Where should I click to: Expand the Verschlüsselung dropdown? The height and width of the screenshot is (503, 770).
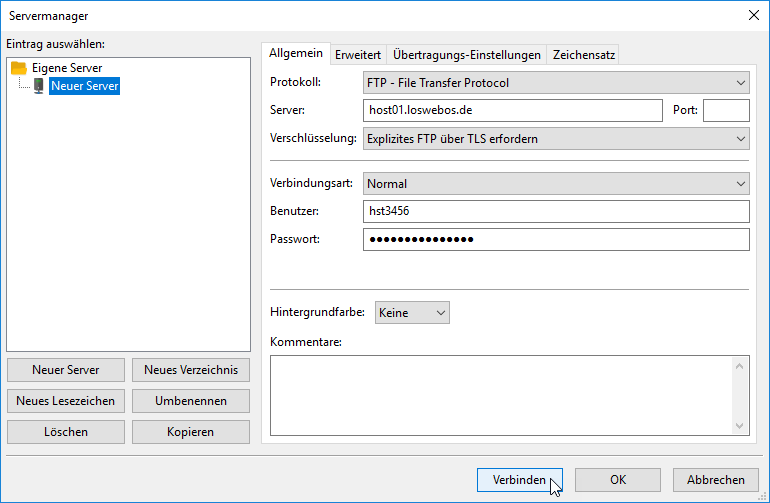point(555,139)
